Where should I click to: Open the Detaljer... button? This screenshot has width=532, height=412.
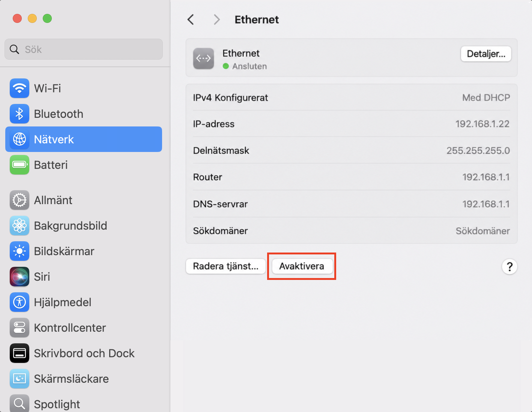[x=486, y=54]
